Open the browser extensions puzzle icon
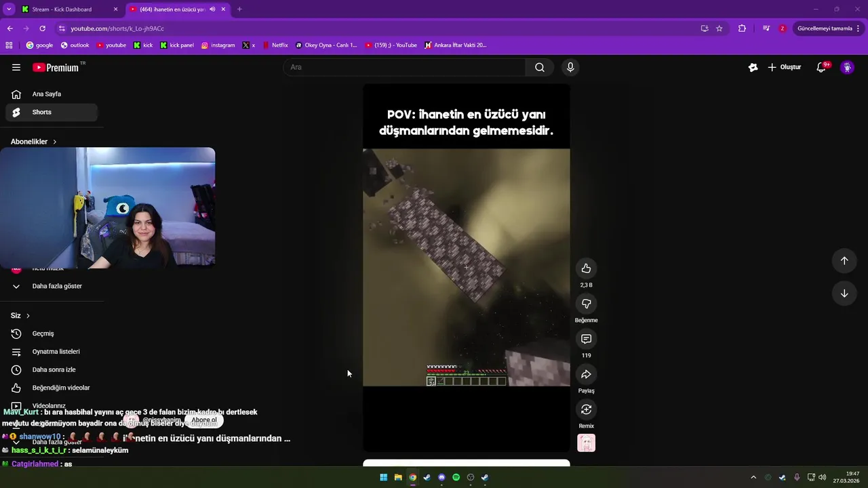The width and height of the screenshot is (868, 488). click(x=742, y=28)
